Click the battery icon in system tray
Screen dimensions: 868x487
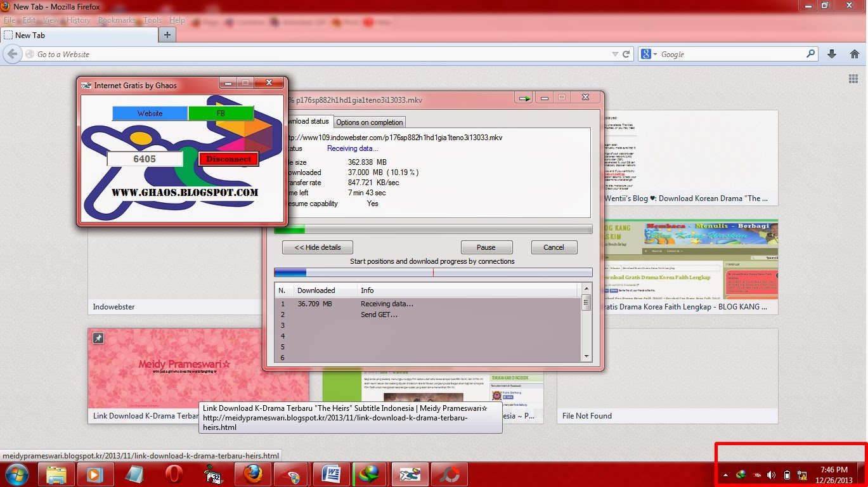787,475
